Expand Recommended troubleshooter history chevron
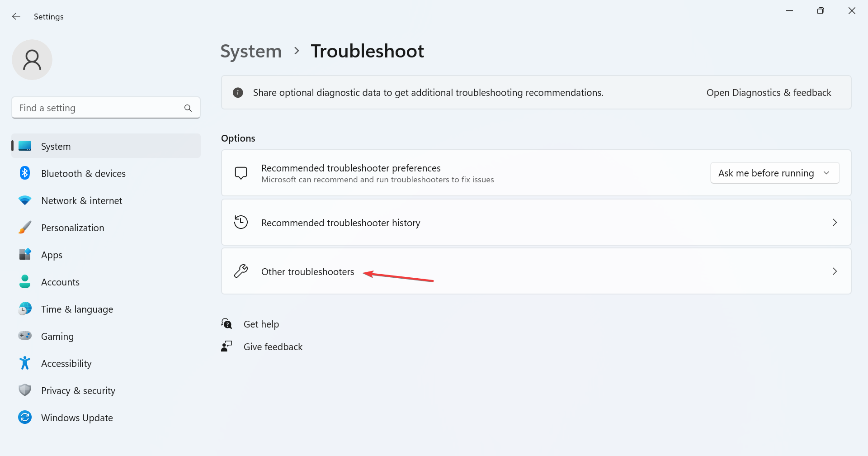 click(x=835, y=223)
